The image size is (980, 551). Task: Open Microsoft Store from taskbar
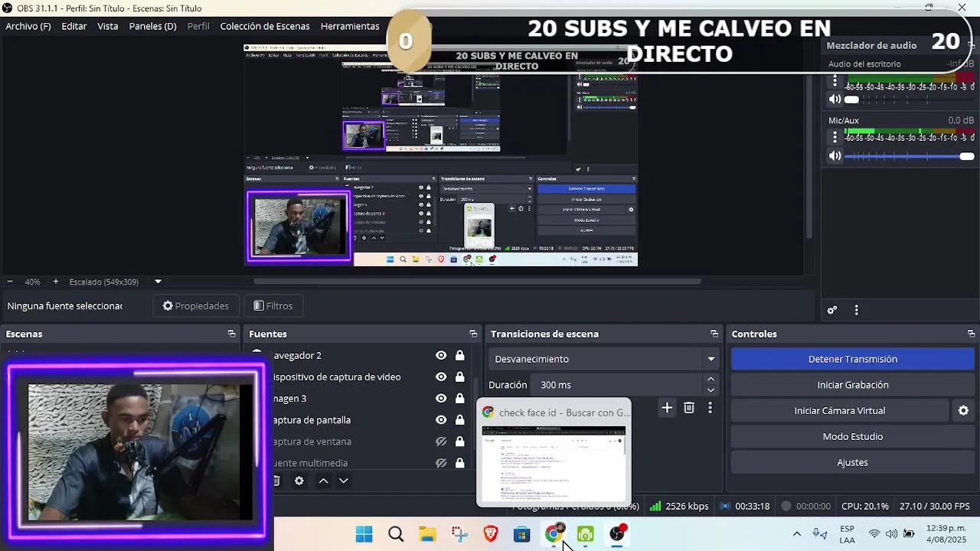pyautogui.click(x=522, y=534)
